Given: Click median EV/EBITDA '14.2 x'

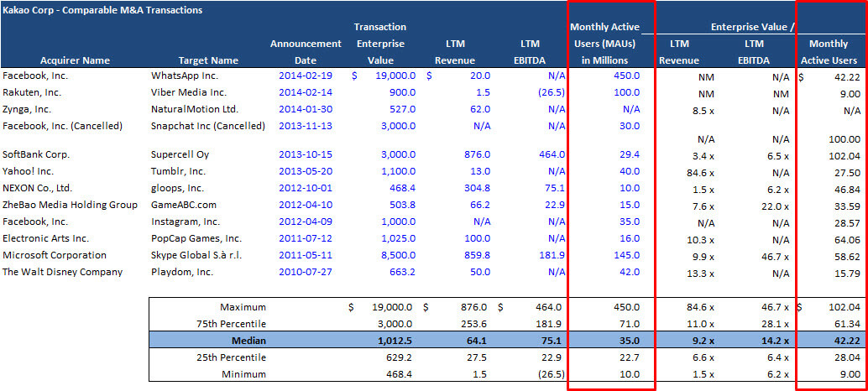Looking at the screenshot, I should point(774,341).
